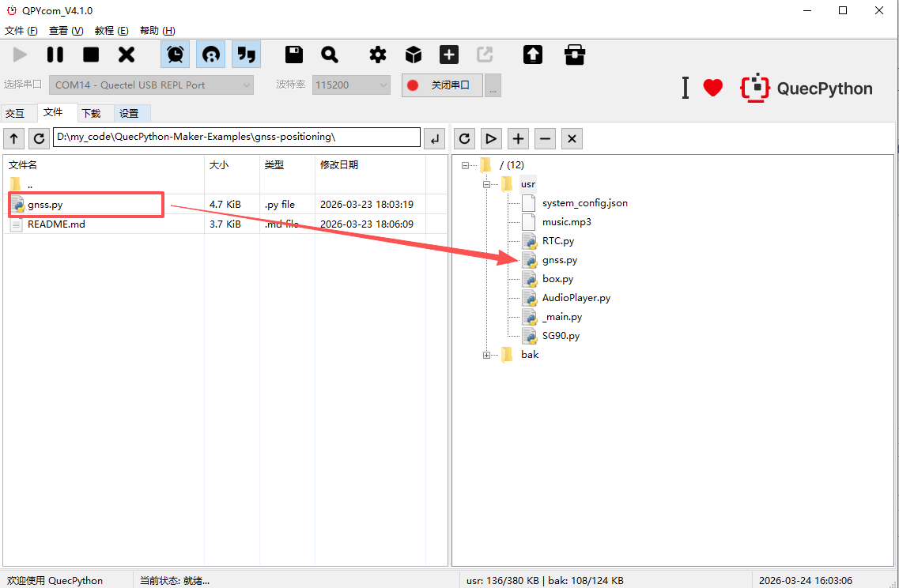Toggle the highlighted round face toolbar button
The height and width of the screenshot is (588, 899).
210,55
